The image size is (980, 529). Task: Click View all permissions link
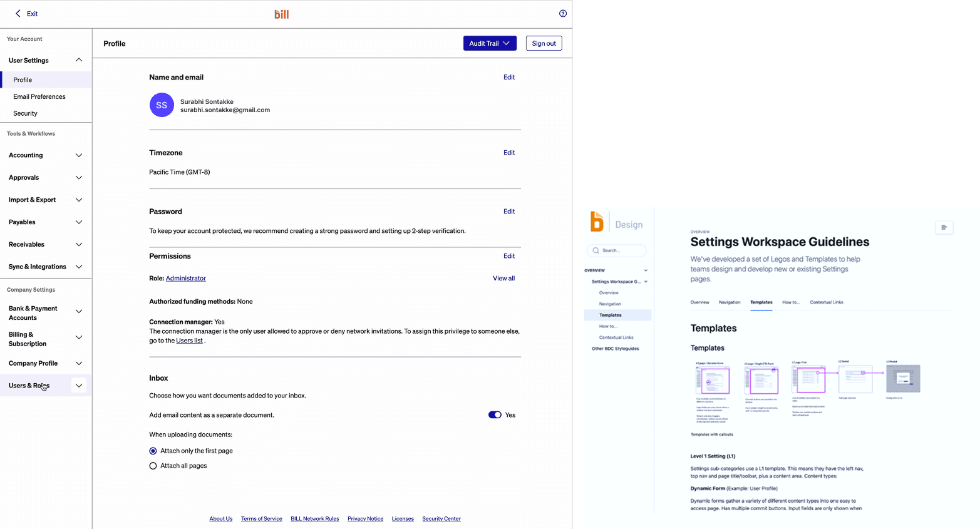503,279
